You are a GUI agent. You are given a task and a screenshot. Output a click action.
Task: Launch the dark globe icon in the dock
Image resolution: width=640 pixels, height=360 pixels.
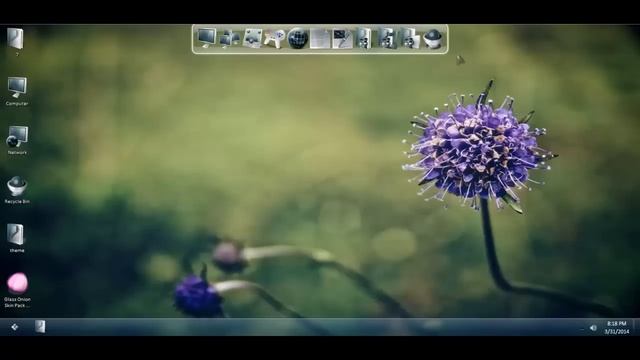(298, 38)
